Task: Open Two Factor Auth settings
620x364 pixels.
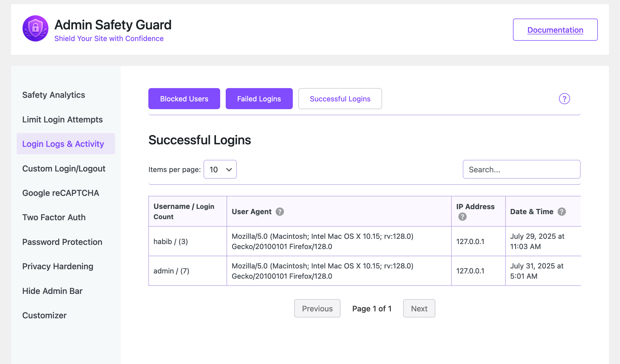Action: [x=54, y=217]
